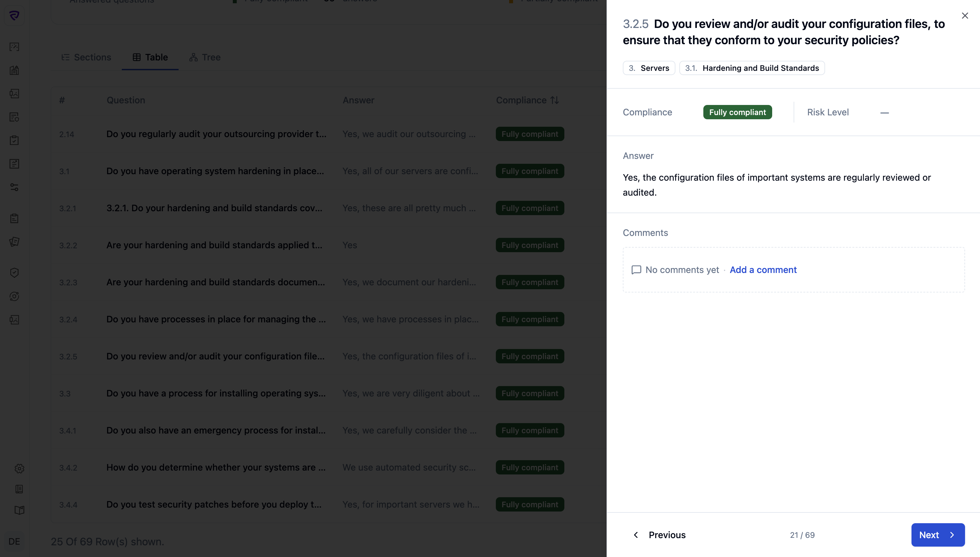The height and width of the screenshot is (557, 980).
Task: Open the buildings icon in sidebar
Action: (x=14, y=70)
